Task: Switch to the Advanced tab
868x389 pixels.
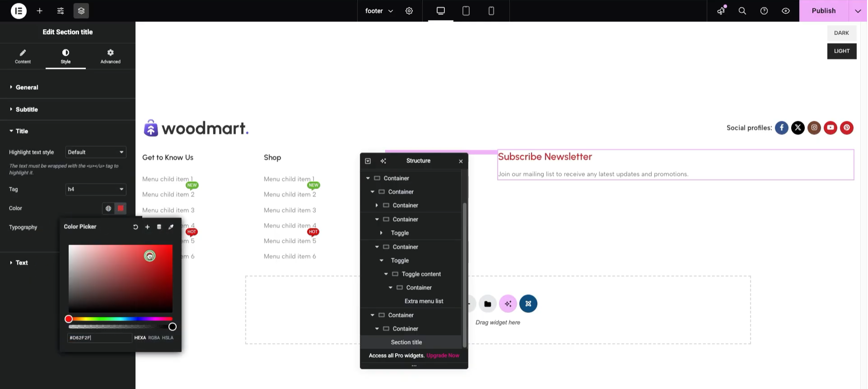Action: click(x=110, y=56)
